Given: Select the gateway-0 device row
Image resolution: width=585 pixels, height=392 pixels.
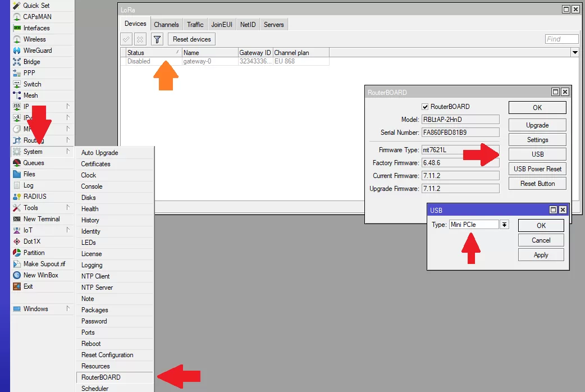Looking at the screenshot, I should click(x=225, y=61).
